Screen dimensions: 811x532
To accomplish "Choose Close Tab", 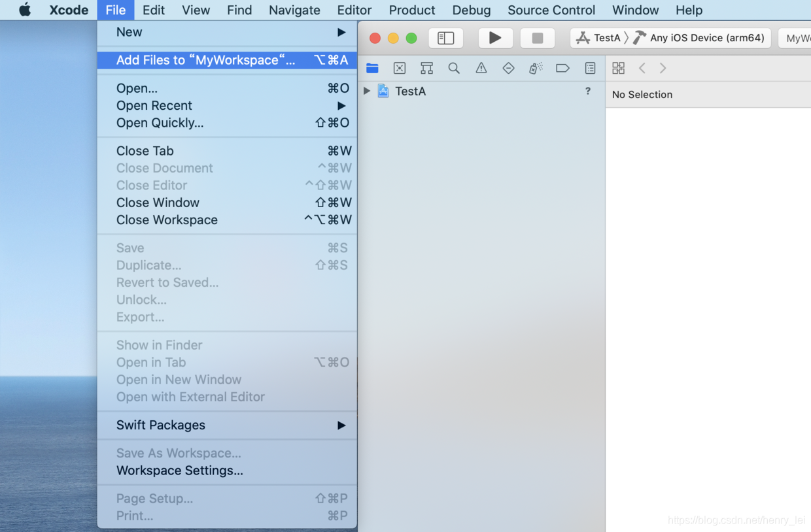I will [x=227, y=151].
